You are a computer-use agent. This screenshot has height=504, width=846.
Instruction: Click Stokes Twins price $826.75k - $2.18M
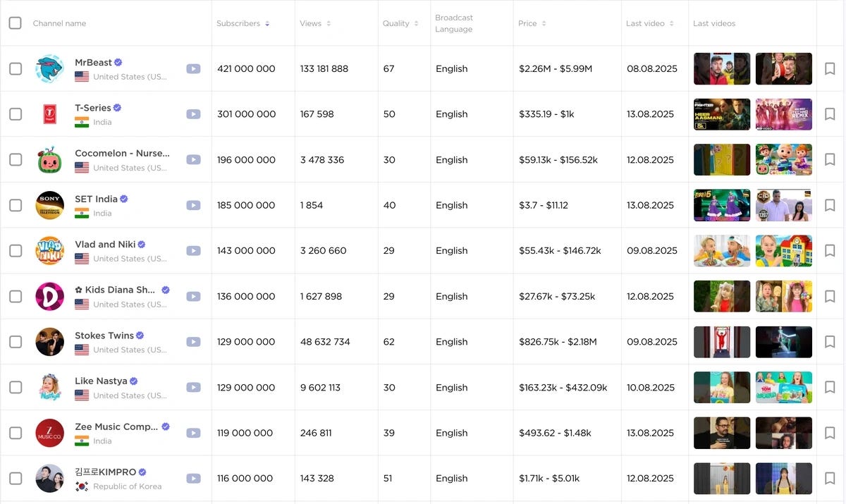558,342
